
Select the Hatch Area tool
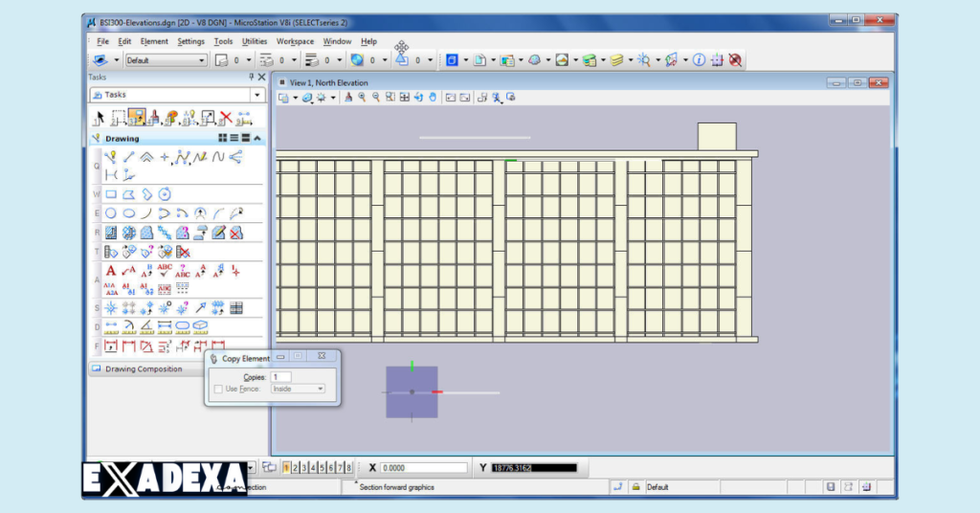coord(111,233)
